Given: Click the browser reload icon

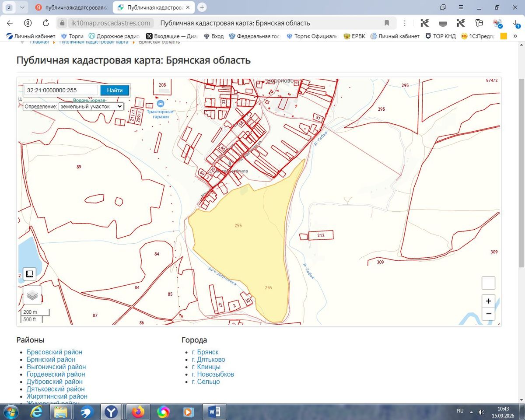Looking at the screenshot, I should (x=45, y=23).
